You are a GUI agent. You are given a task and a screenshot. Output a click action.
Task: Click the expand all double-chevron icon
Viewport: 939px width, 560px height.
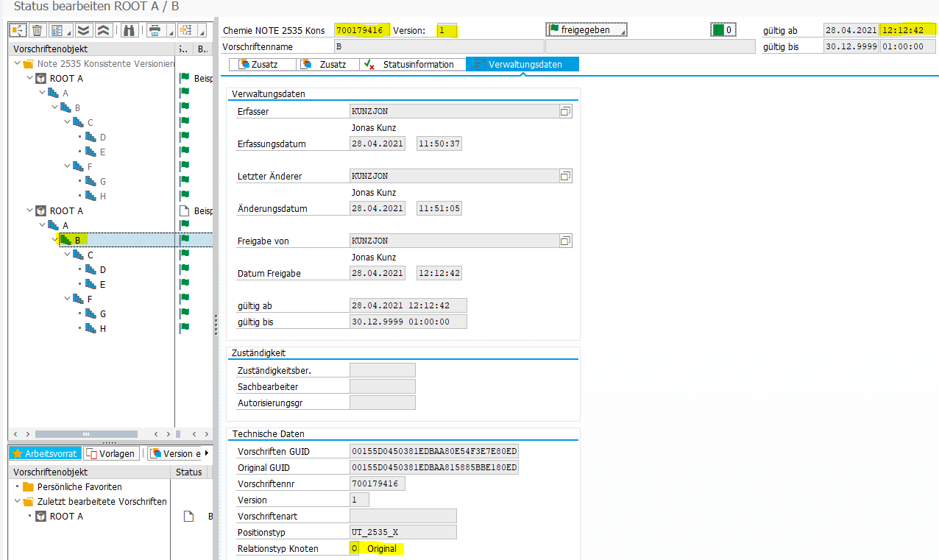coord(83,30)
